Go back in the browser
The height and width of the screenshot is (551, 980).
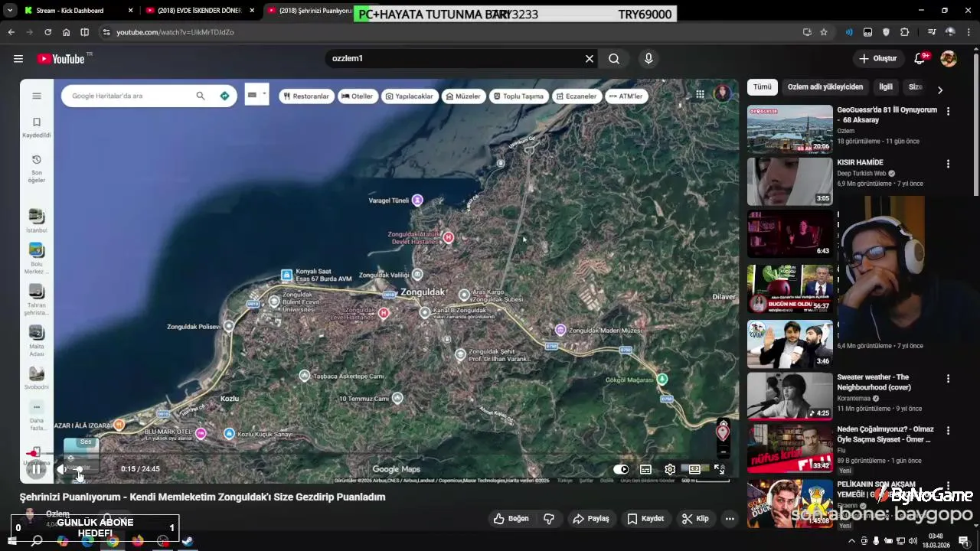[11, 32]
